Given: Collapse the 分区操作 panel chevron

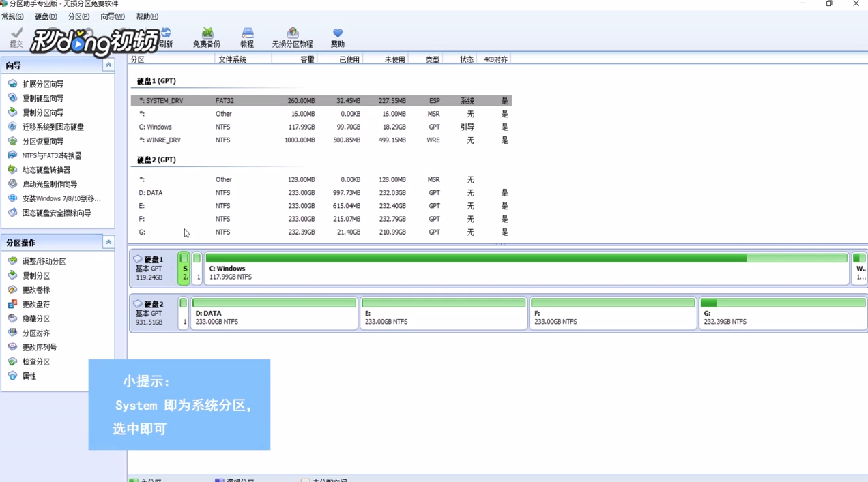Looking at the screenshot, I should (x=108, y=242).
